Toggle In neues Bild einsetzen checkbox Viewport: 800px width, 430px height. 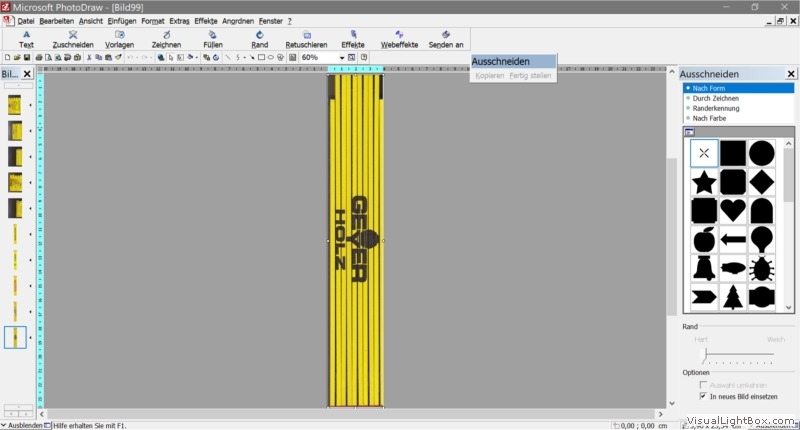click(703, 396)
